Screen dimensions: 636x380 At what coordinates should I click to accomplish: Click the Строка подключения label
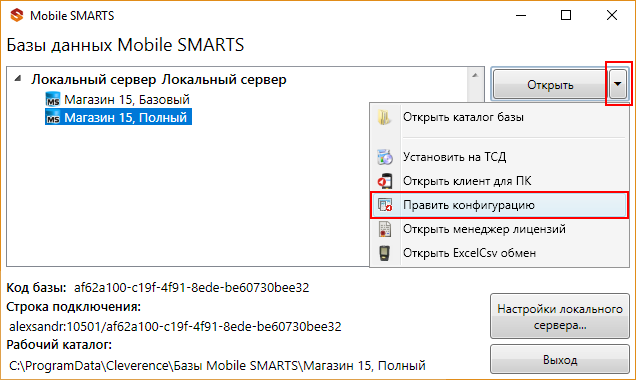click(x=73, y=307)
